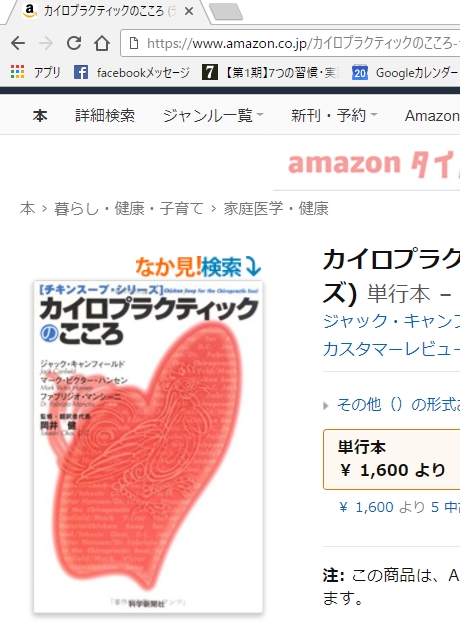Select the 本 navigation menu item

[x=40, y=116]
